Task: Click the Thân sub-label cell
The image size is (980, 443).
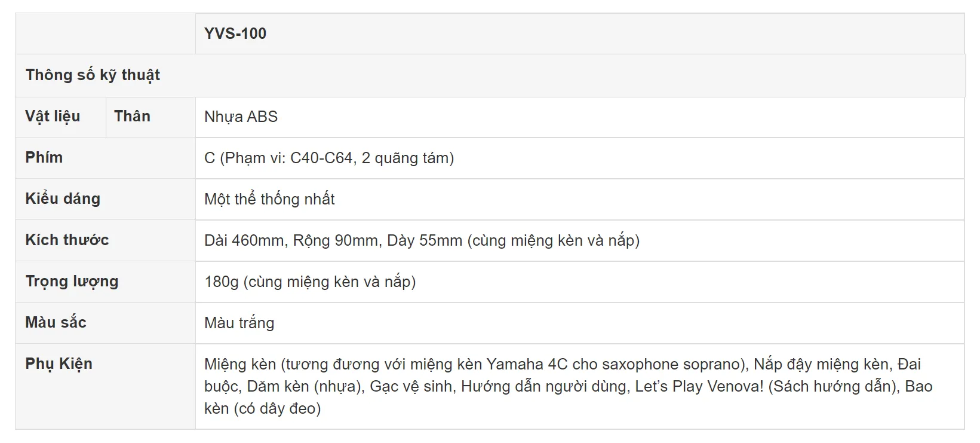Action: 150,117
